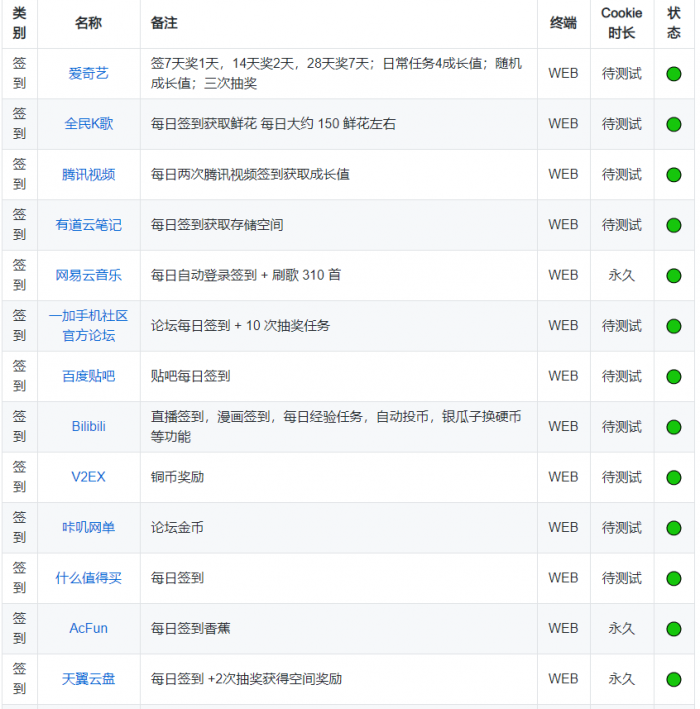The image size is (700, 709).
Task: Click green status dot for 全民K歌
Action: 674,124
